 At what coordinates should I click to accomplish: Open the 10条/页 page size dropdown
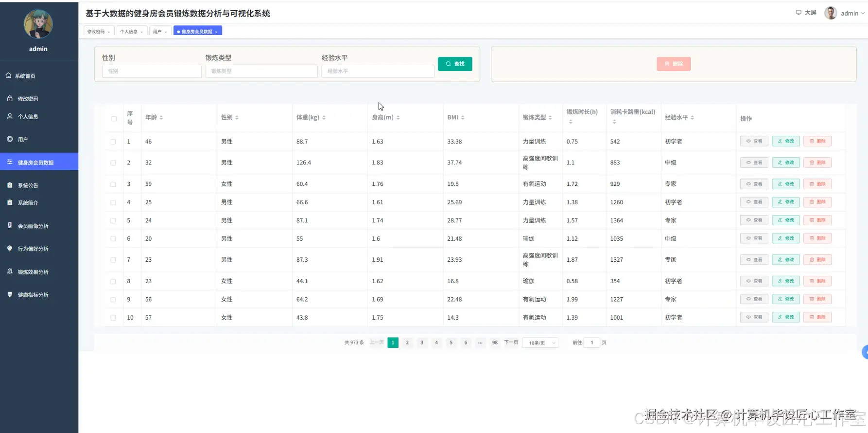point(540,343)
